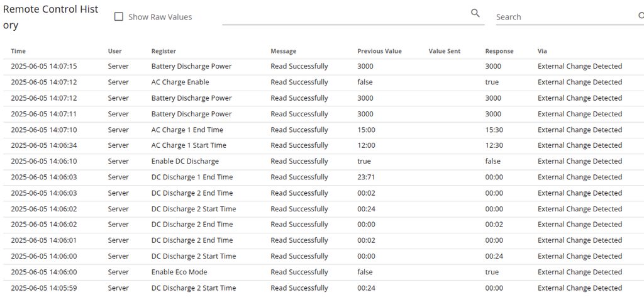Viewport: 644px width, 297px height.
Task: Sort by the Response column header
Action: tap(499, 51)
